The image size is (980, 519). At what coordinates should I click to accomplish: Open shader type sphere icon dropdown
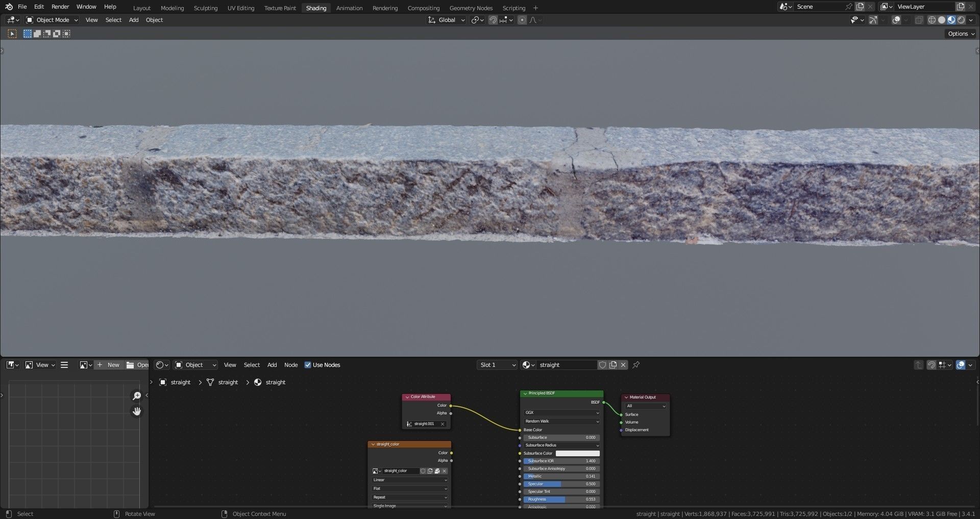point(162,365)
